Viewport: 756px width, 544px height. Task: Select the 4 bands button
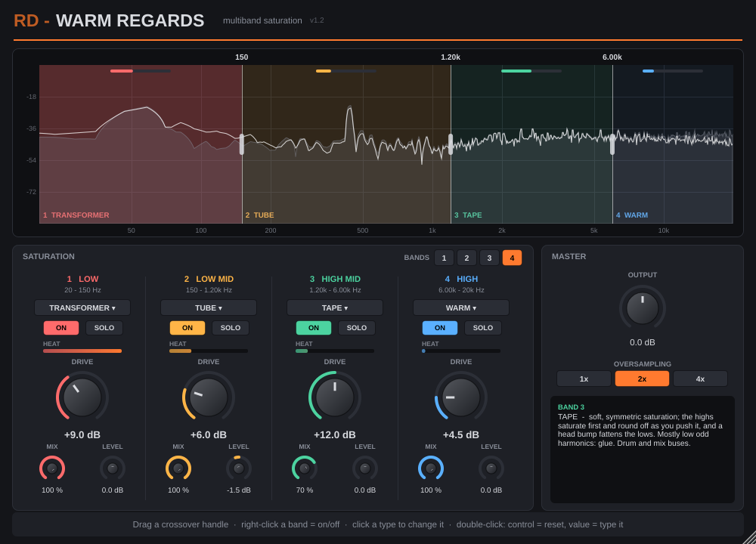(x=512, y=258)
